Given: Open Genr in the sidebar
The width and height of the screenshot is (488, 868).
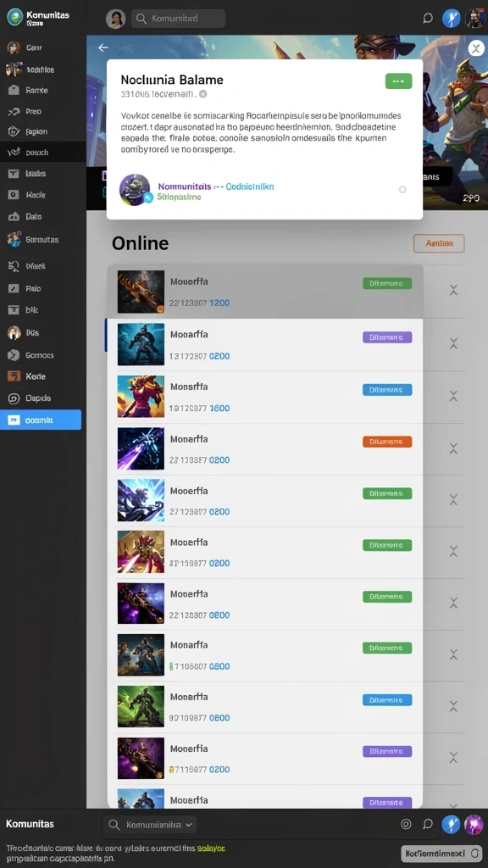Looking at the screenshot, I should click(x=34, y=47).
